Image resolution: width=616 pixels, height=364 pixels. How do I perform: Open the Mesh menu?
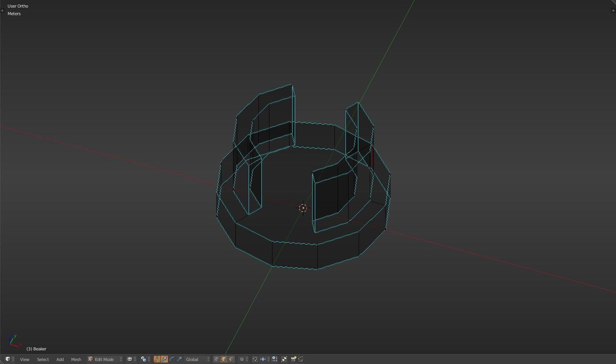[x=76, y=359]
